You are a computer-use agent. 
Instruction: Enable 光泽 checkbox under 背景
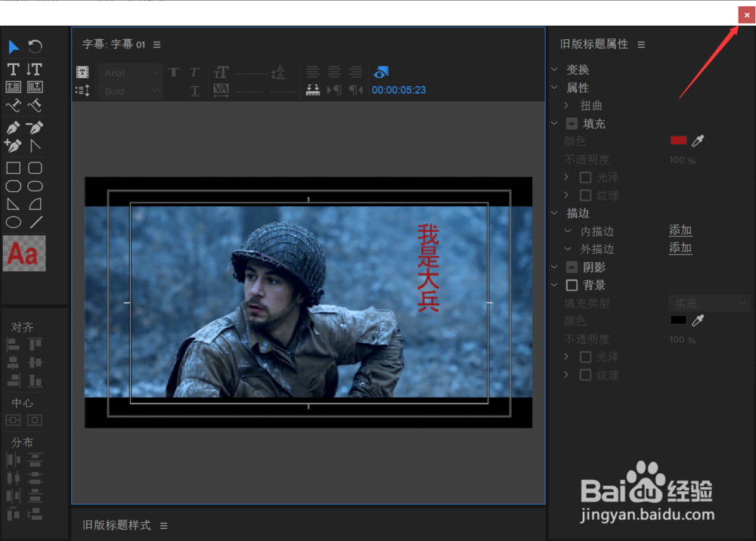pyautogui.click(x=586, y=357)
